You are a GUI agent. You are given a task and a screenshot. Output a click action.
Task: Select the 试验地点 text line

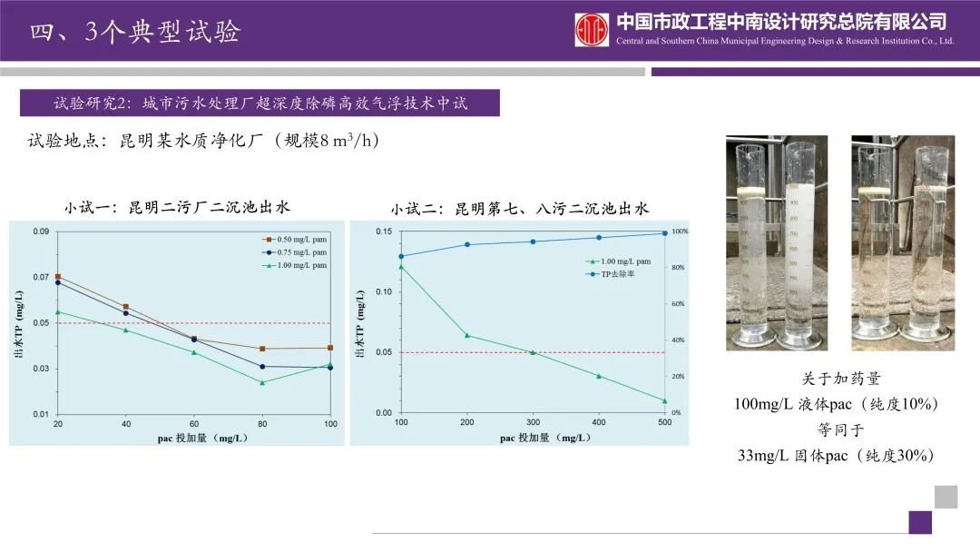pyautogui.click(x=203, y=141)
